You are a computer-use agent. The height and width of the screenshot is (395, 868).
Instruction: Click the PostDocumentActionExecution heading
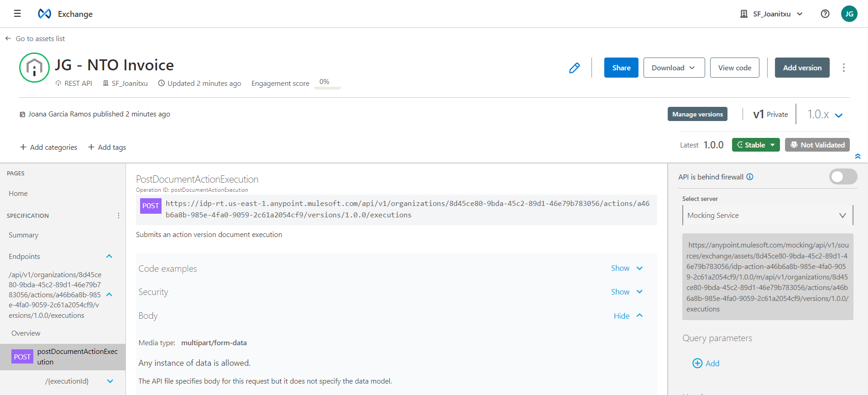click(197, 179)
